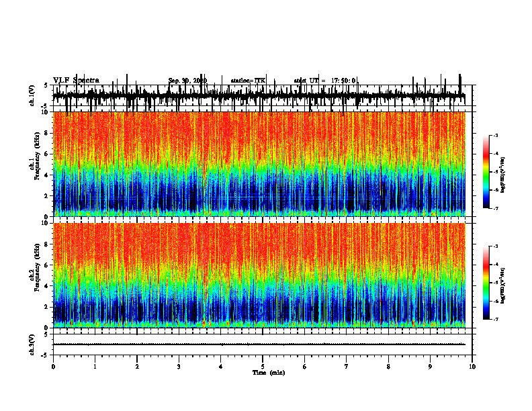The height and width of the screenshot is (411, 532).
Task: Click the '-3' tick on ch.1 colorbar
Action: pyautogui.click(x=496, y=136)
